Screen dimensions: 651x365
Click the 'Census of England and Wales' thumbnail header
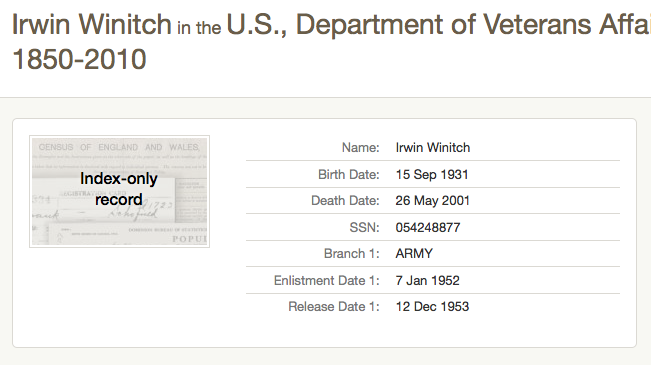point(119,147)
